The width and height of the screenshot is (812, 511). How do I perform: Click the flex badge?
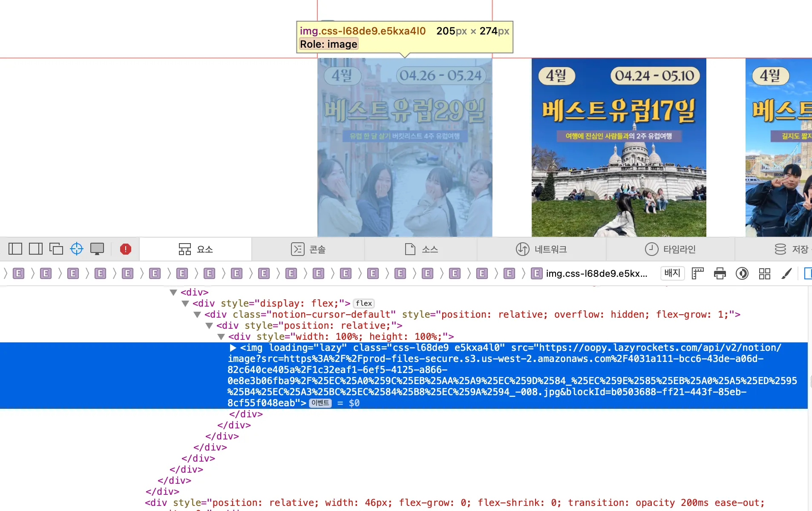(x=364, y=303)
